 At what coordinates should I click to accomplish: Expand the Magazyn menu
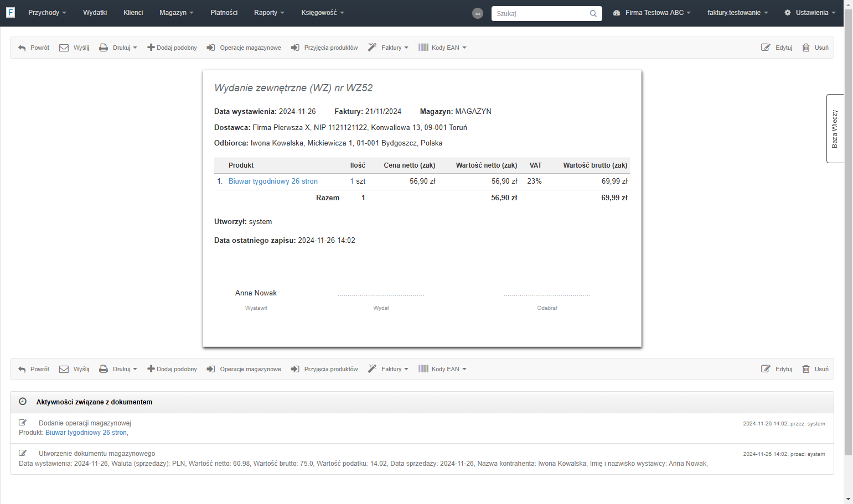pyautogui.click(x=177, y=13)
